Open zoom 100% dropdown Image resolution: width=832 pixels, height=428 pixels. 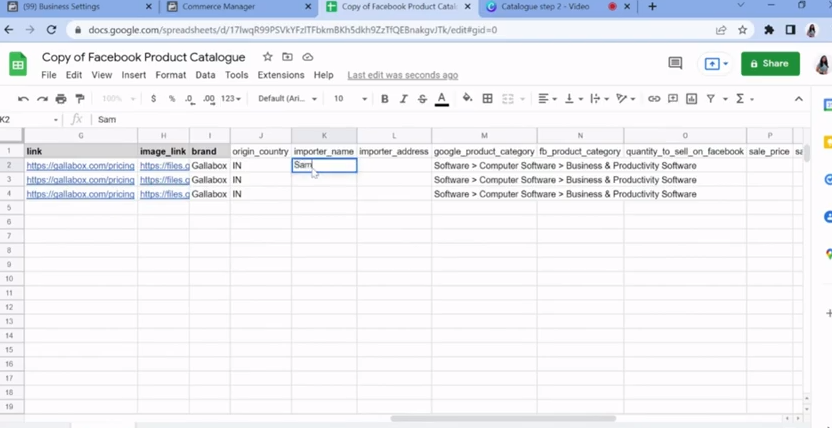click(x=118, y=99)
